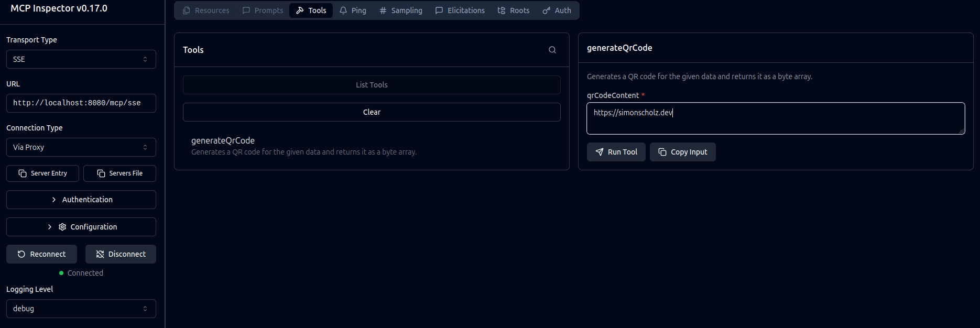Switch to the Sampling tab
The width and height of the screenshot is (980, 328).
pyautogui.click(x=401, y=10)
